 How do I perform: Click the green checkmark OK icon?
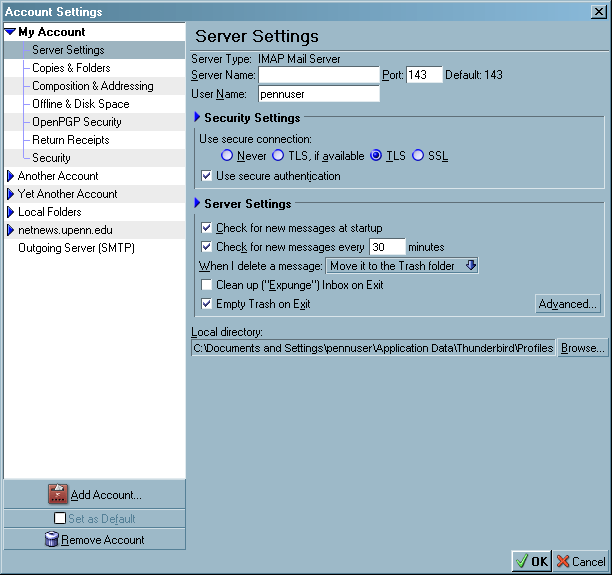[x=522, y=561]
